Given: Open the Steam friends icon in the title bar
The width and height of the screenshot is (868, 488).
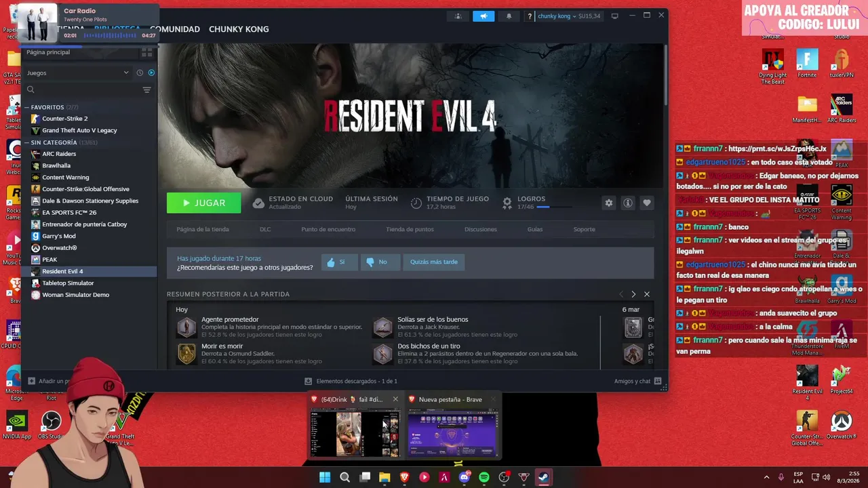Looking at the screenshot, I should (458, 16).
